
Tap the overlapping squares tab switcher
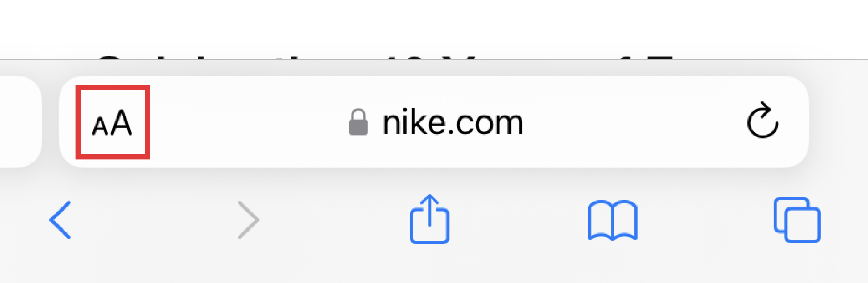(x=797, y=220)
